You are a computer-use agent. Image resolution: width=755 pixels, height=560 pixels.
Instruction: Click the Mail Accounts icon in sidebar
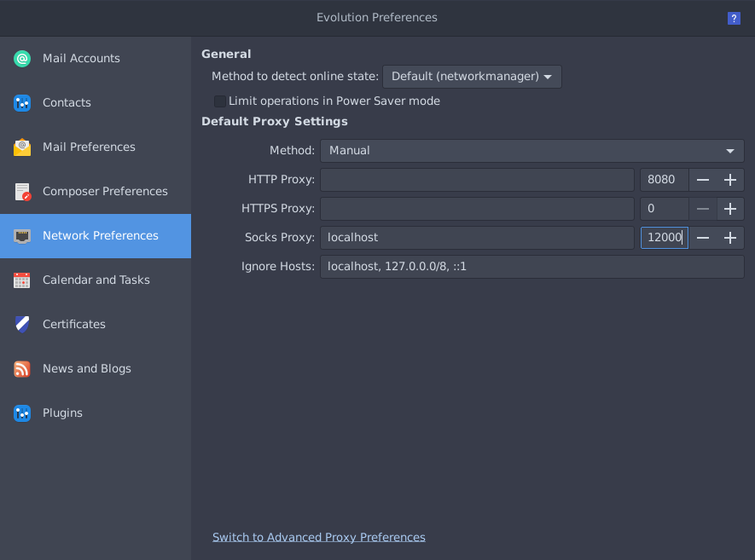click(x=22, y=59)
